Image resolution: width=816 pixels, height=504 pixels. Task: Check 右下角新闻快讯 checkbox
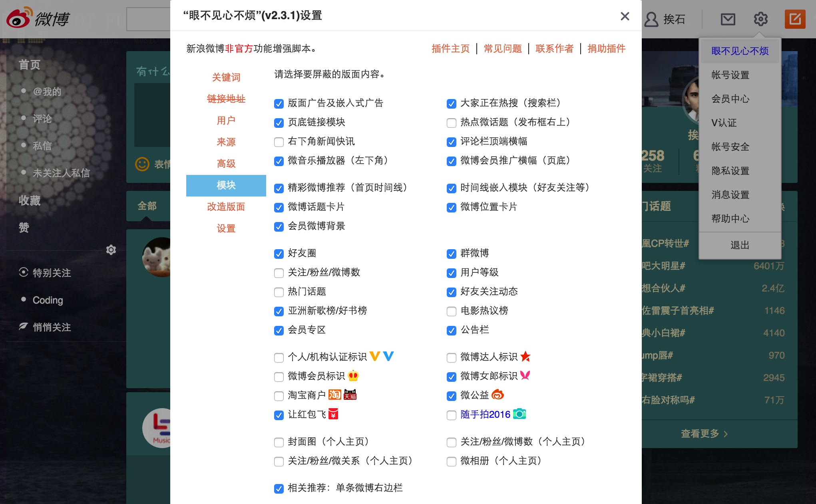(x=279, y=142)
